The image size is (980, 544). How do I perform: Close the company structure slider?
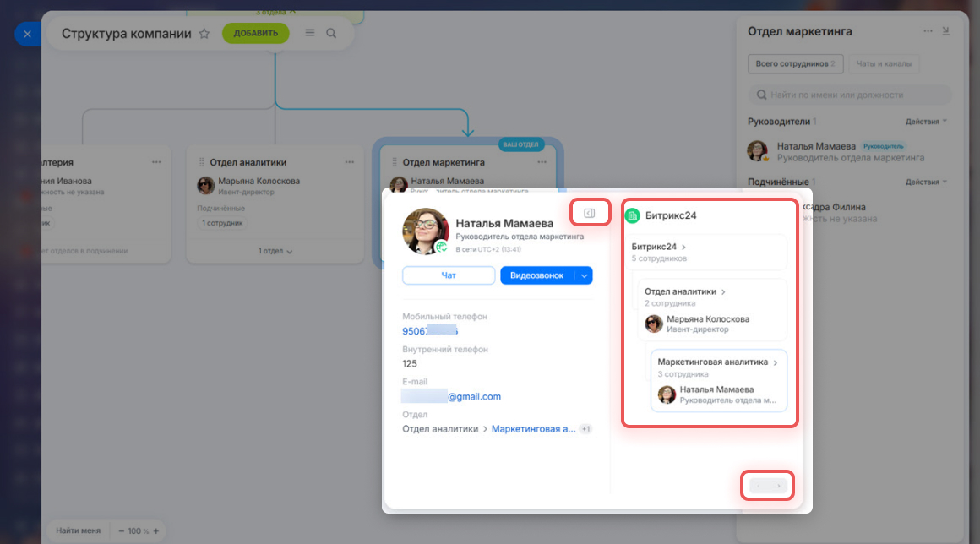point(28,35)
